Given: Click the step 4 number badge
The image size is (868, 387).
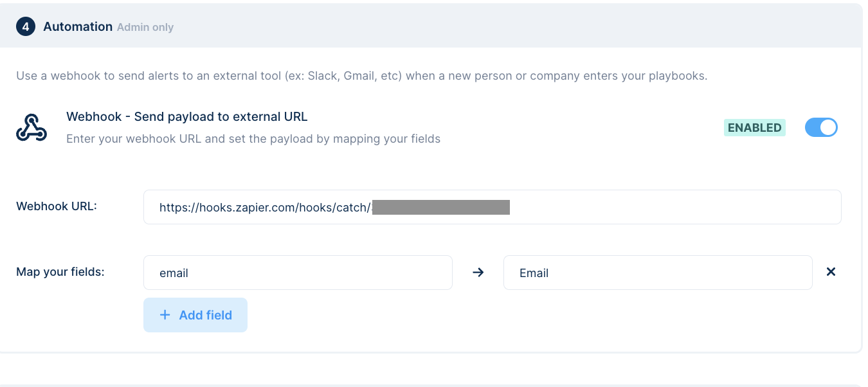Looking at the screenshot, I should click(x=25, y=27).
